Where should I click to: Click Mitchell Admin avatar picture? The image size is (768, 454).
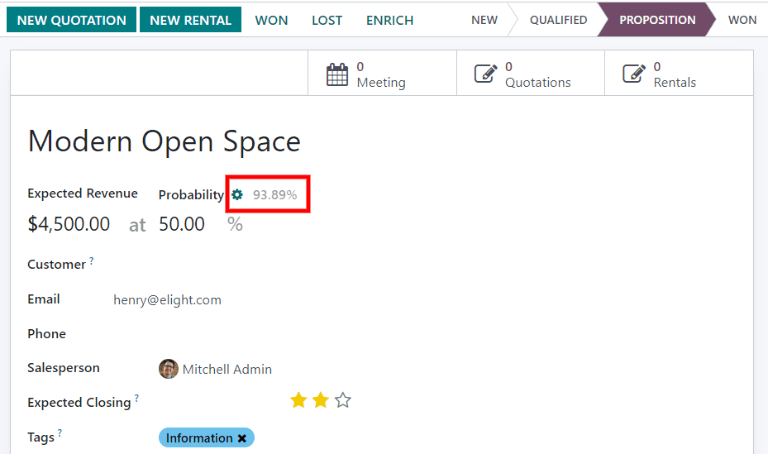[x=168, y=369]
